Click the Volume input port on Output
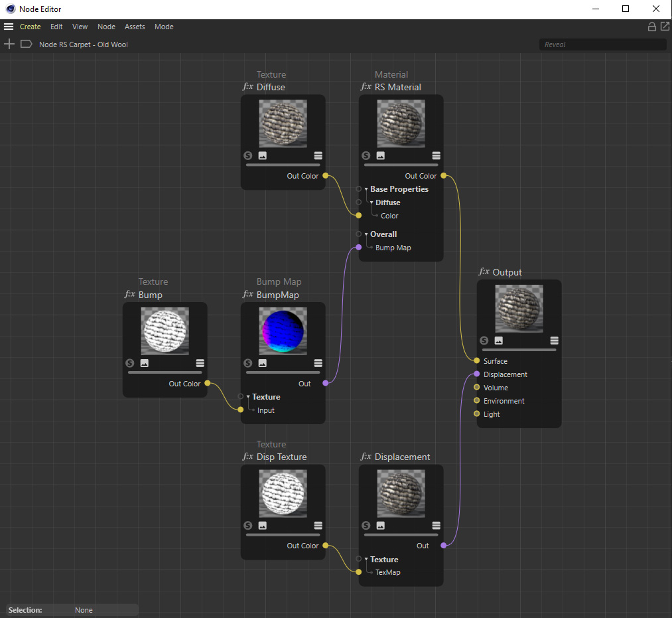 (476, 388)
